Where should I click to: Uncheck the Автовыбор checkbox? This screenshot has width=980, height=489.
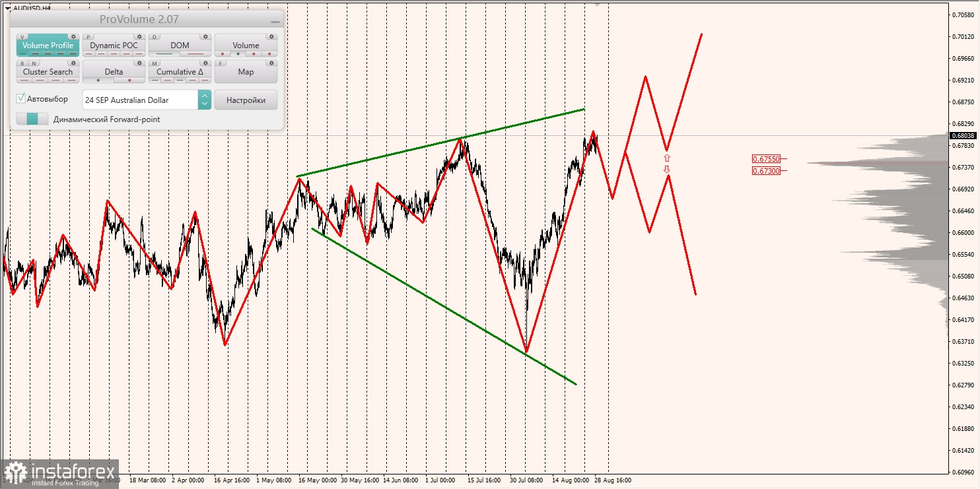point(21,98)
